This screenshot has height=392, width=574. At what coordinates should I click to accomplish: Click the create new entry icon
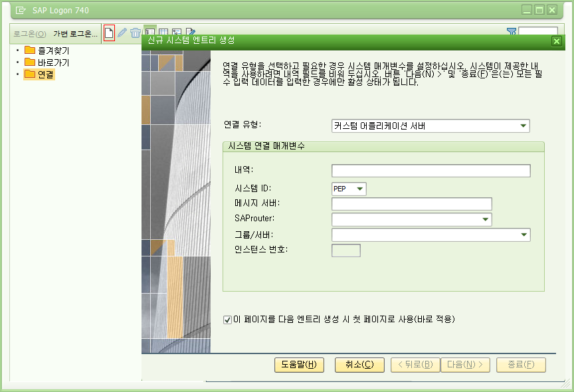(109, 32)
